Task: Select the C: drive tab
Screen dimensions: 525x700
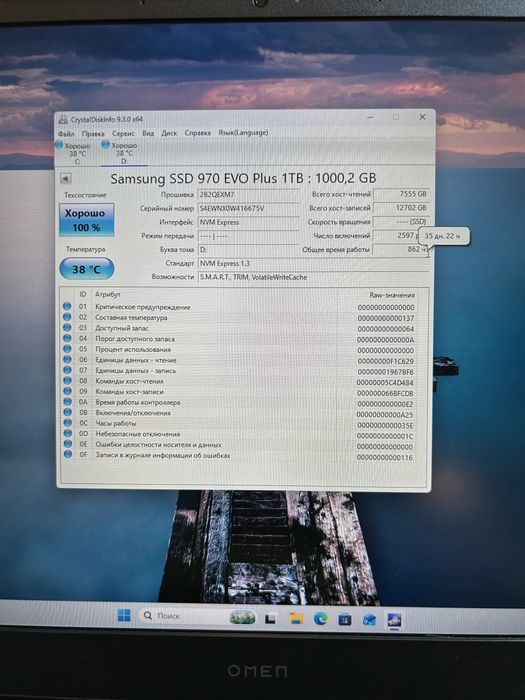Action: (x=74, y=153)
